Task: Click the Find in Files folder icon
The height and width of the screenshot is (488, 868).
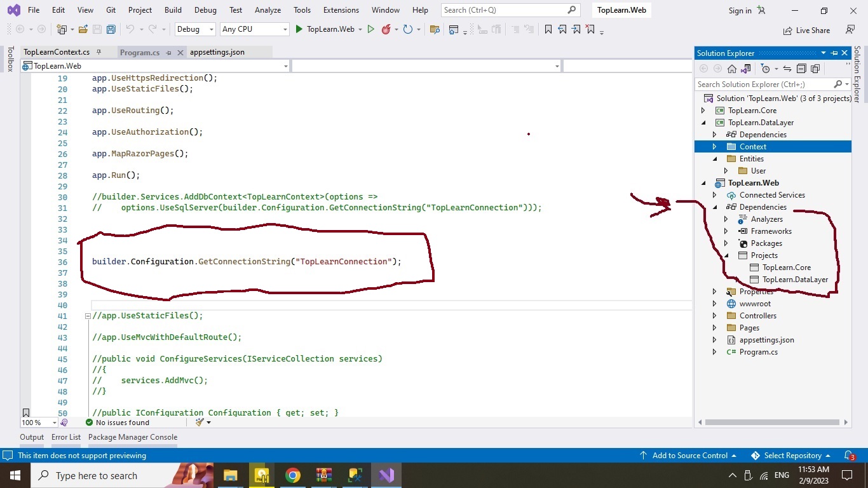Action: 435,29
